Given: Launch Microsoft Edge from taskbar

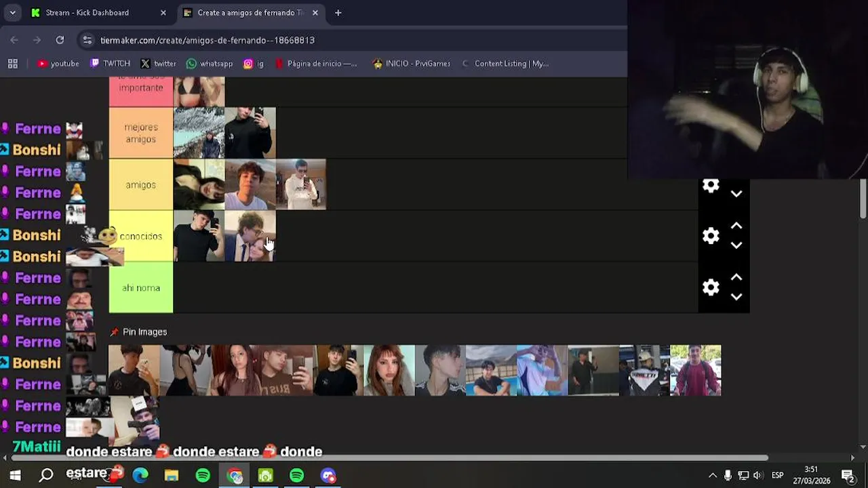Looking at the screenshot, I should tap(140, 475).
